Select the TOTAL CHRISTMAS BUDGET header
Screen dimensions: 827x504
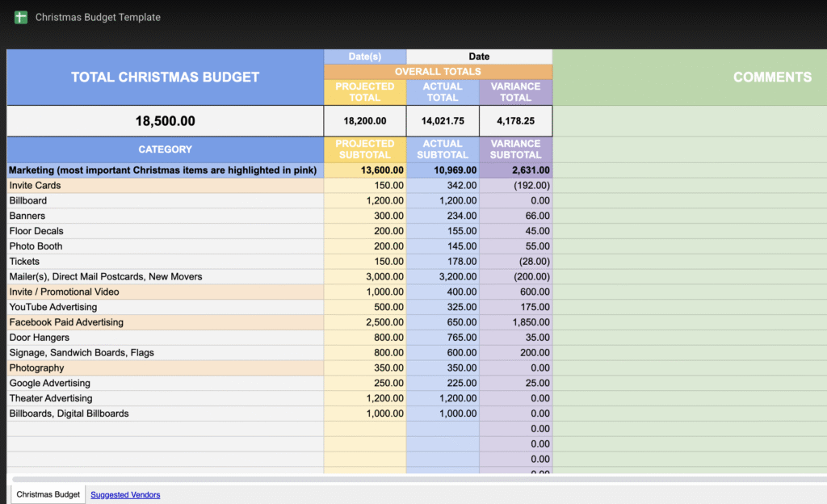coord(165,78)
